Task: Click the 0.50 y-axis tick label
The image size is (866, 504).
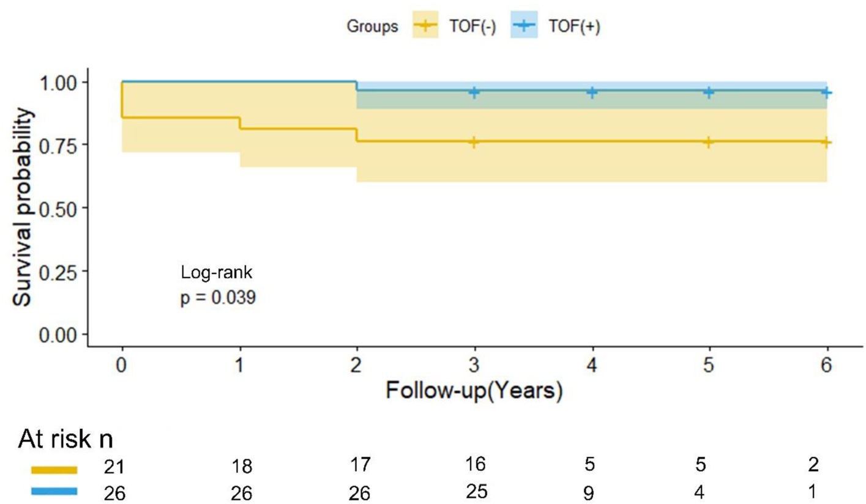Action: [58, 208]
